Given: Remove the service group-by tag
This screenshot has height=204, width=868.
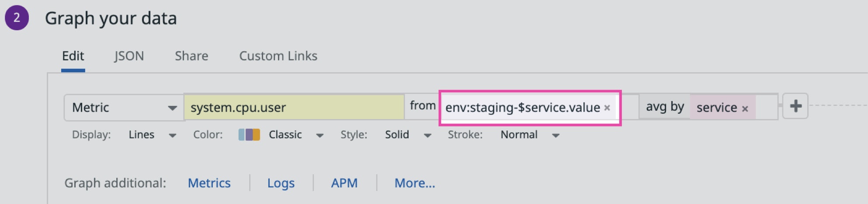Looking at the screenshot, I should 745,109.
